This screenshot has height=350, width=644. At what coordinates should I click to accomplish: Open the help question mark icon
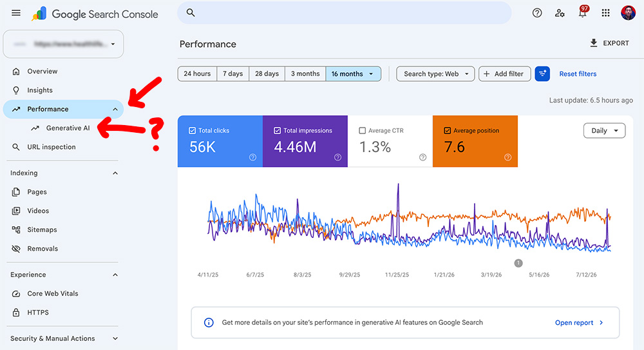537,13
